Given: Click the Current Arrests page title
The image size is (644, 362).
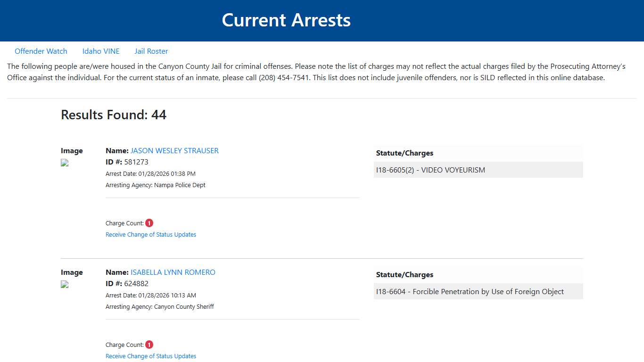Looking at the screenshot, I should (x=286, y=20).
